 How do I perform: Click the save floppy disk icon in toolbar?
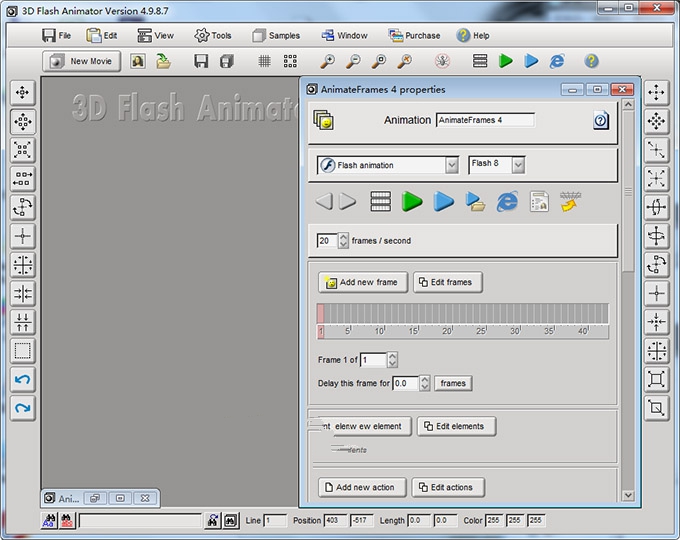click(x=201, y=61)
